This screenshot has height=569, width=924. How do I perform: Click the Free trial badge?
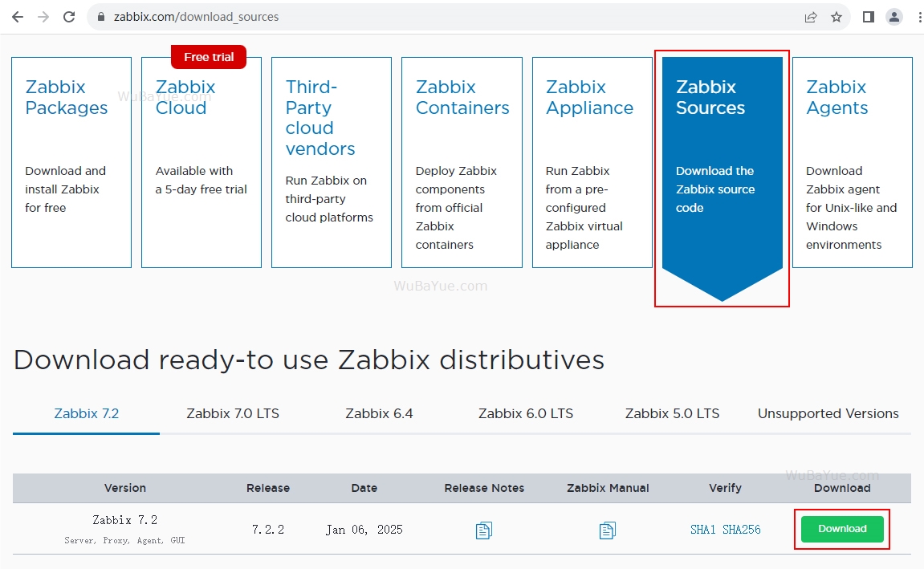[x=209, y=57]
